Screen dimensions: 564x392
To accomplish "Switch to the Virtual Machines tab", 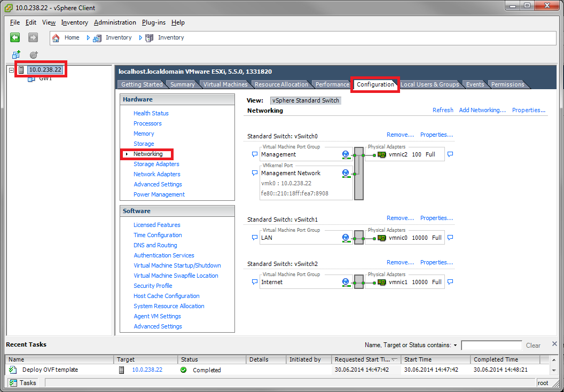I will click(225, 84).
